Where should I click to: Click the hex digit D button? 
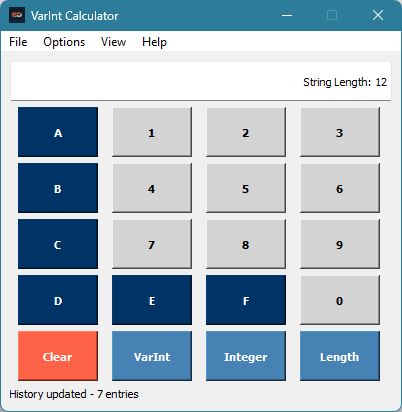click(58, 300)
